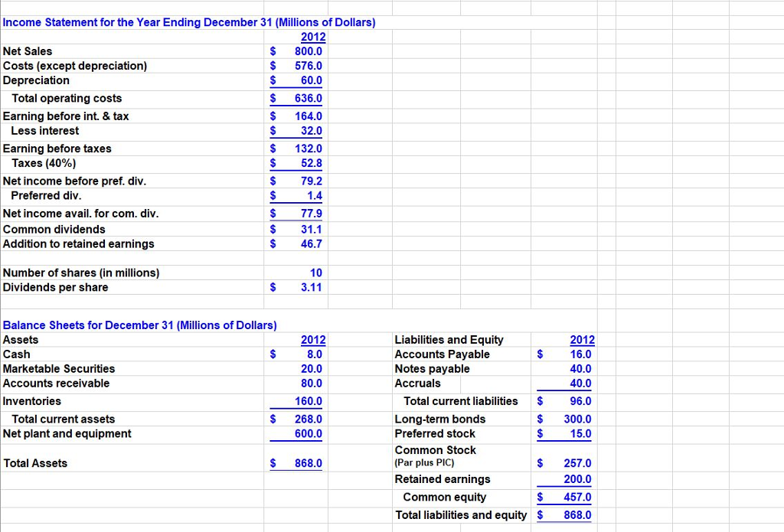Select the Common equity value 457.0
This screenshot has width=784, height=532.
577,497
